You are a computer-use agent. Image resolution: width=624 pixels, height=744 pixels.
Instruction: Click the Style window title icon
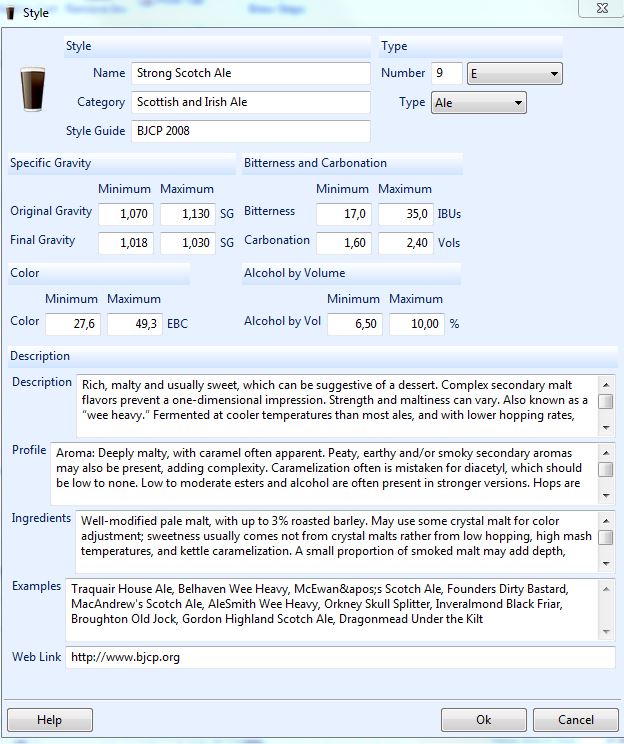[x=10, y=13]
